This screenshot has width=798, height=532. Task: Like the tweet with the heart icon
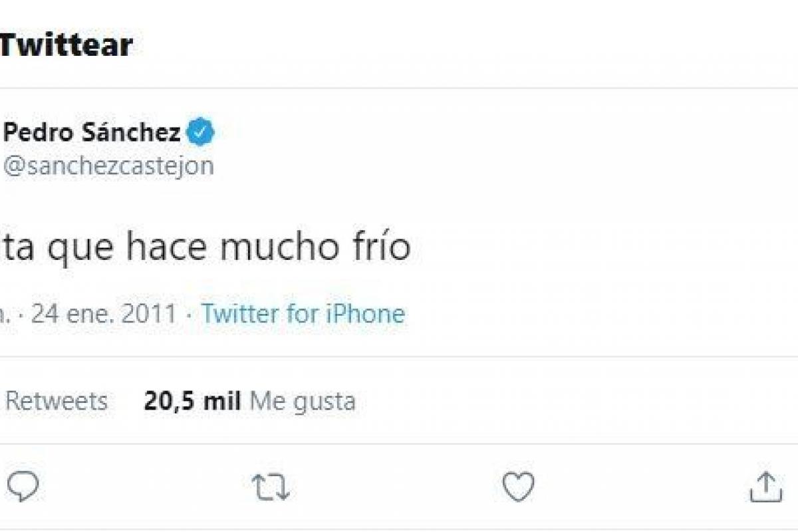[518, 487]
